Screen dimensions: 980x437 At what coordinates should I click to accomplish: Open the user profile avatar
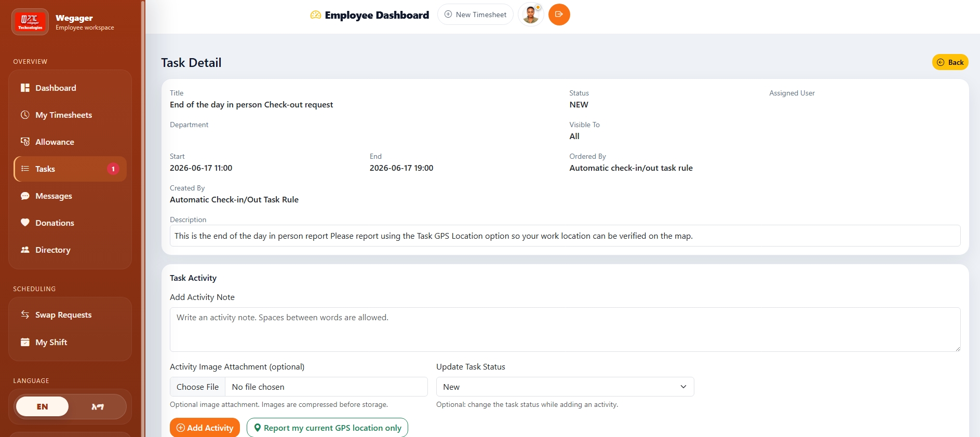click(531, 15)
